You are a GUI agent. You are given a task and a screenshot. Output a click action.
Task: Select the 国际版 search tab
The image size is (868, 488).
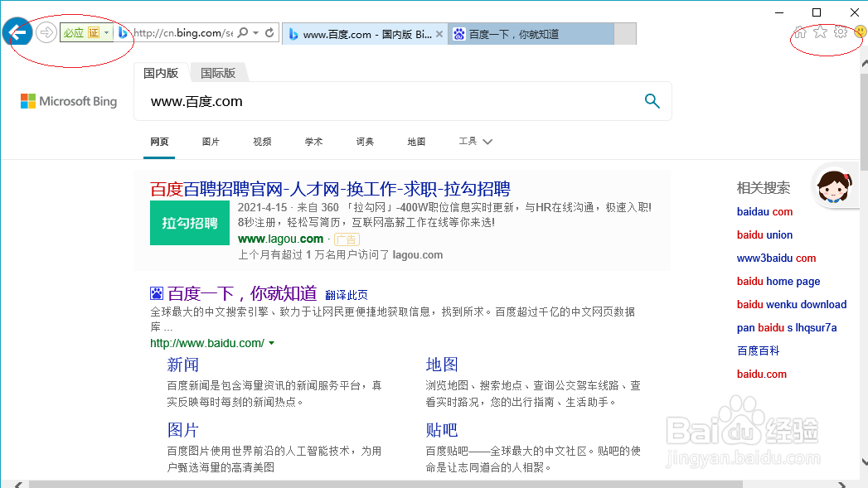218,73
